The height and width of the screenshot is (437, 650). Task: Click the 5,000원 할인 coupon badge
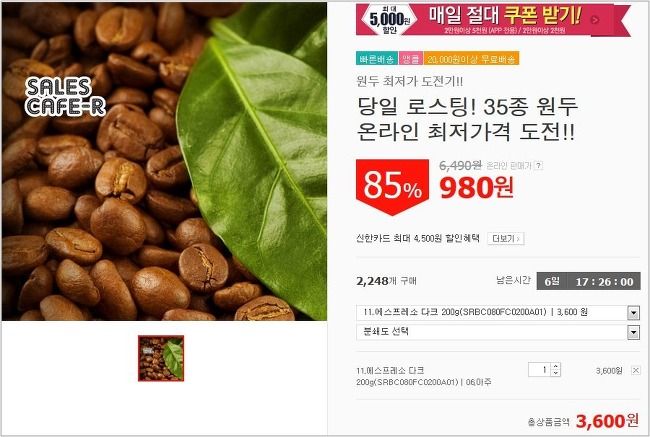[x=389, y=19]
